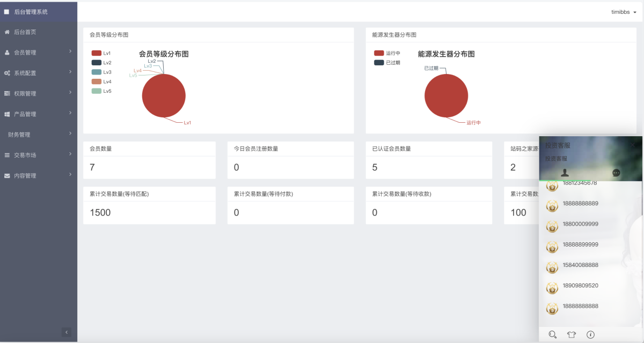Select contact number 18800009999
Image resolution: width=644 pixels, height=343 pixels.
581,223
